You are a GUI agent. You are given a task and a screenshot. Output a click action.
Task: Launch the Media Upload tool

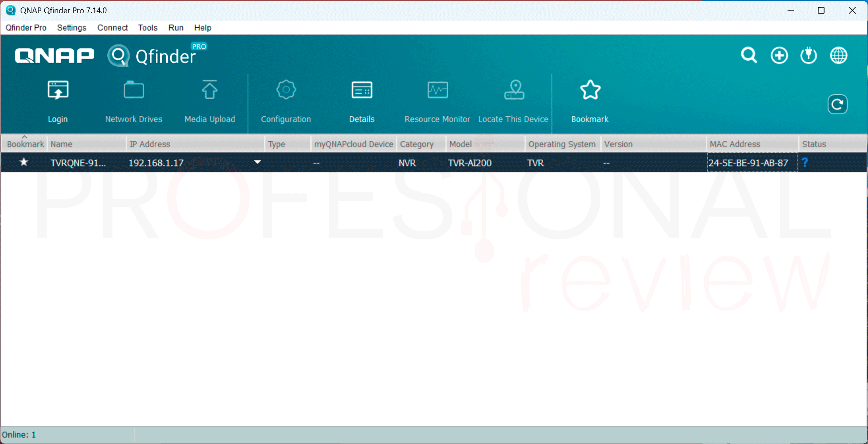point(210,101)
